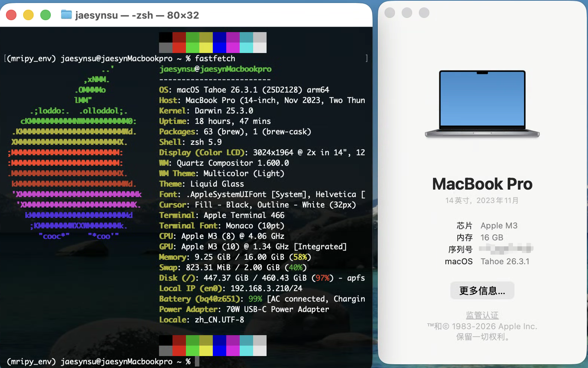This screenshot has height=368, width=588.
Task: Click the "WM Theme: Multicolor (Light)" line
Action: (222, 174)
